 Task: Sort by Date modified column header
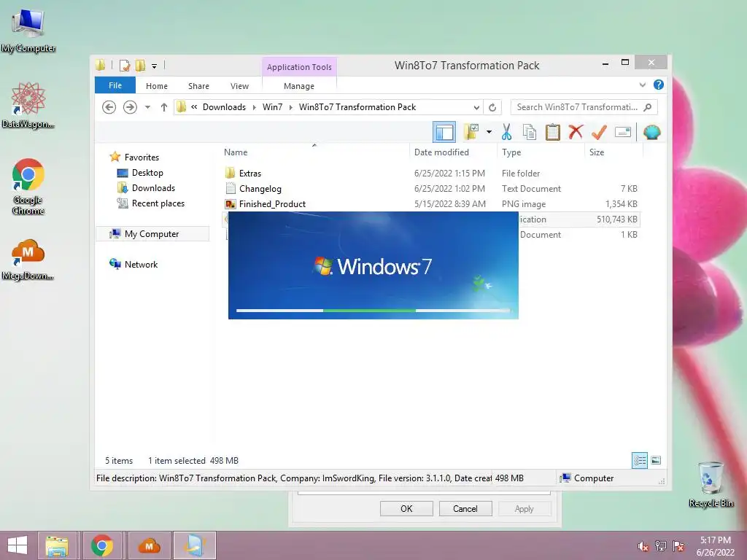click(441, 152)
